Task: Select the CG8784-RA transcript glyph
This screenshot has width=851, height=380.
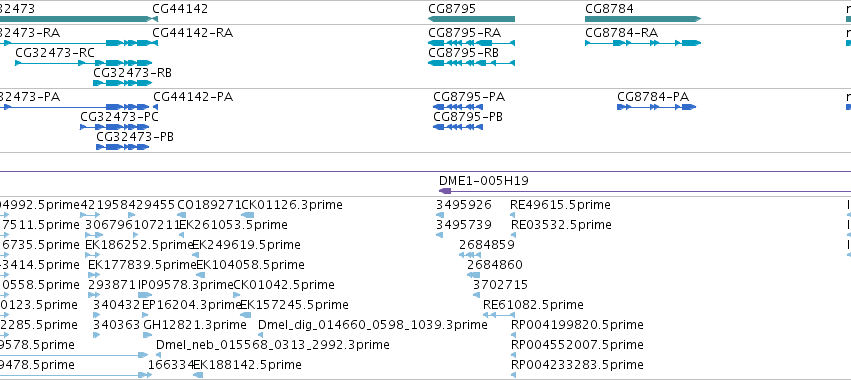Action: coord(643,43)
